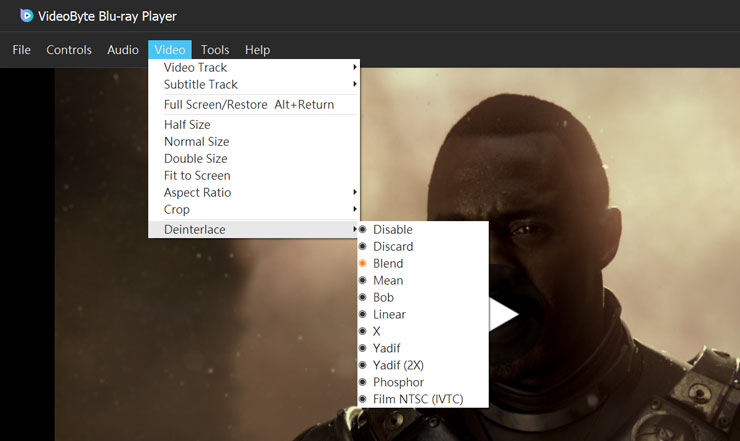Open the Crop submenu

[177, 210]
